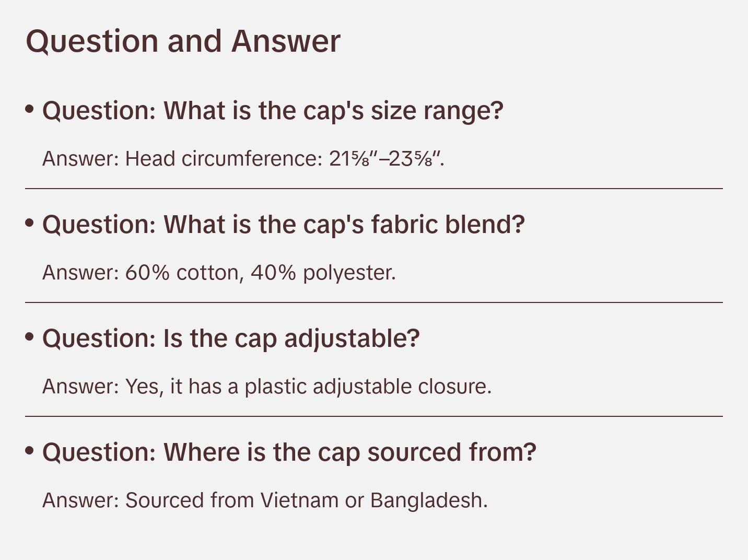Click the "Is the cap adjustable?" question
Screen dimensions: 748x560
click(231, 339)
